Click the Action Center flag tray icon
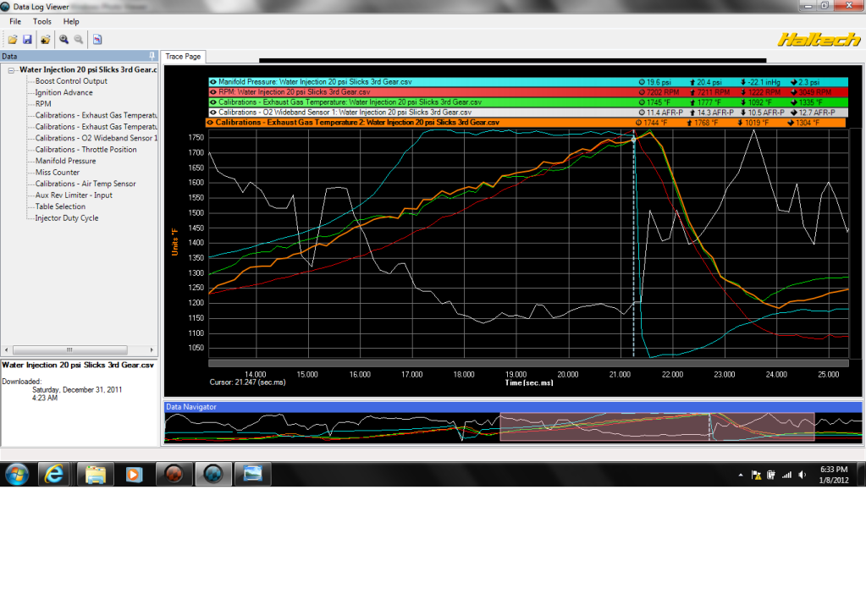This screenshot has height=616, width=866. tap(756, 475)
